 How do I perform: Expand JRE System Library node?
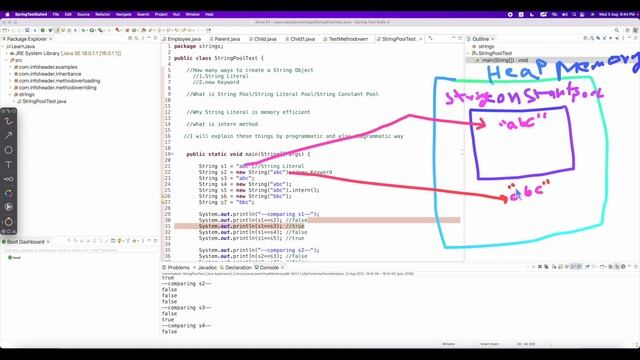tap(7, 53)
